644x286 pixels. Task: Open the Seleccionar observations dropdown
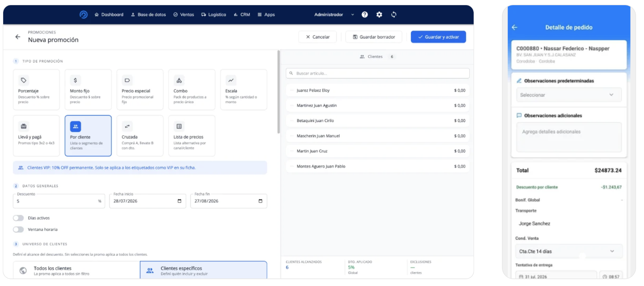(569, 95)
